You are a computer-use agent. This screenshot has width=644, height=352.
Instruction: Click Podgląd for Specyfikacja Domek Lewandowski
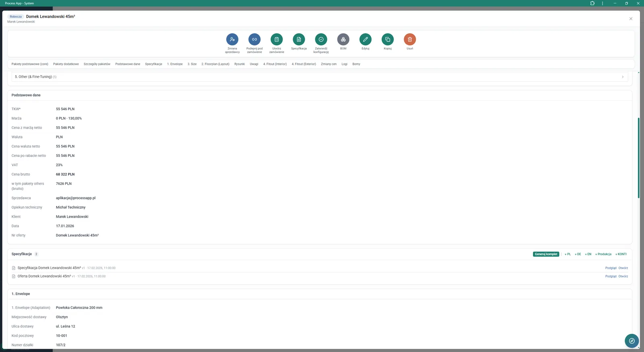611,268
